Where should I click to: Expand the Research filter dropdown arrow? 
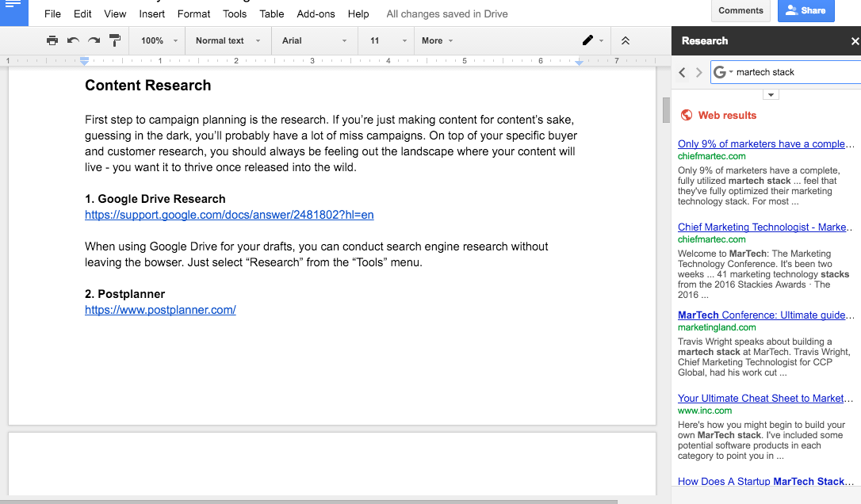pos(771,95)
